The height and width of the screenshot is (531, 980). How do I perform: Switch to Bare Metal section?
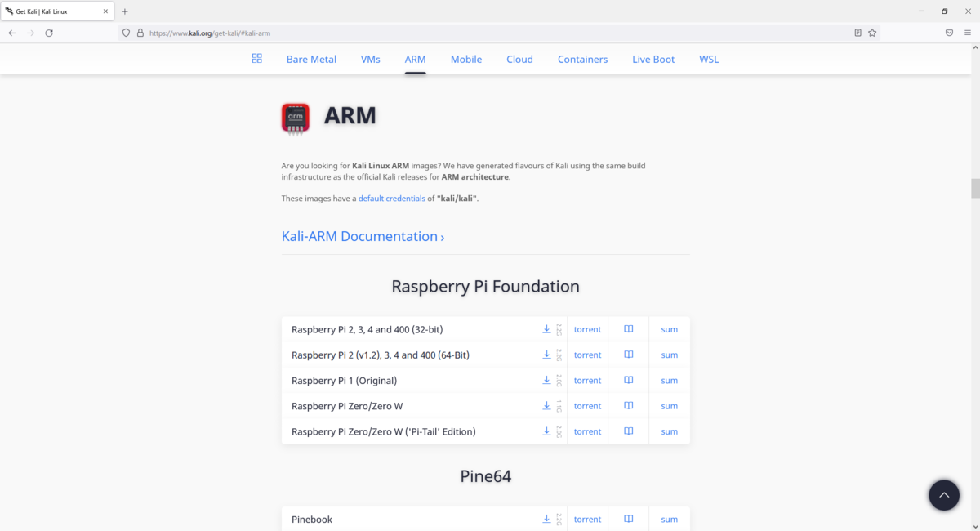(x=311, y=59)
